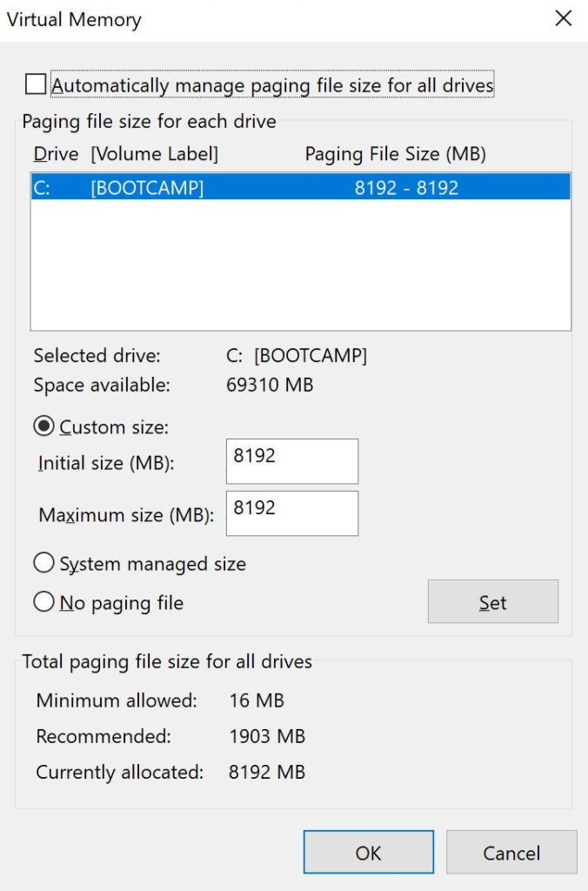Viewport: 588px width, 891px height.
Task: Choose the Custom size radio button
Action: tap(43, 427)
